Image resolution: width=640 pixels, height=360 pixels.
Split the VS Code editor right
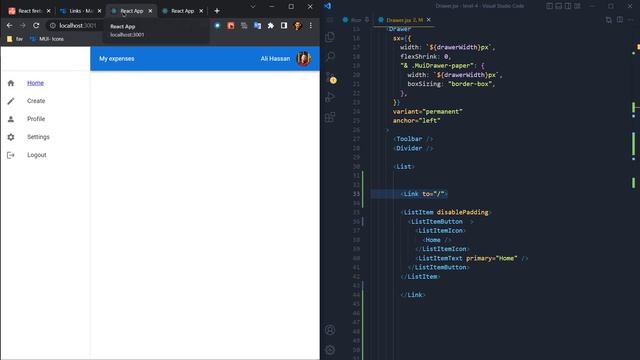coord(620,20)
